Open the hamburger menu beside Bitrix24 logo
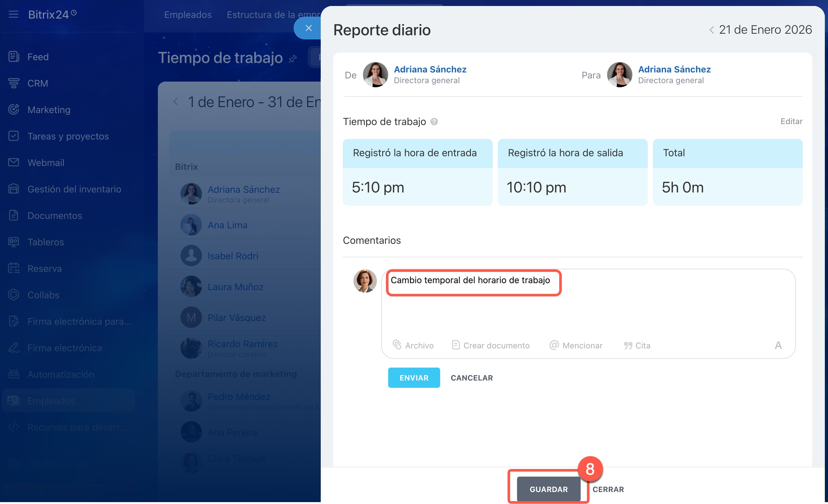The width and height of the screenshot is (828, 504). (14, 14)
